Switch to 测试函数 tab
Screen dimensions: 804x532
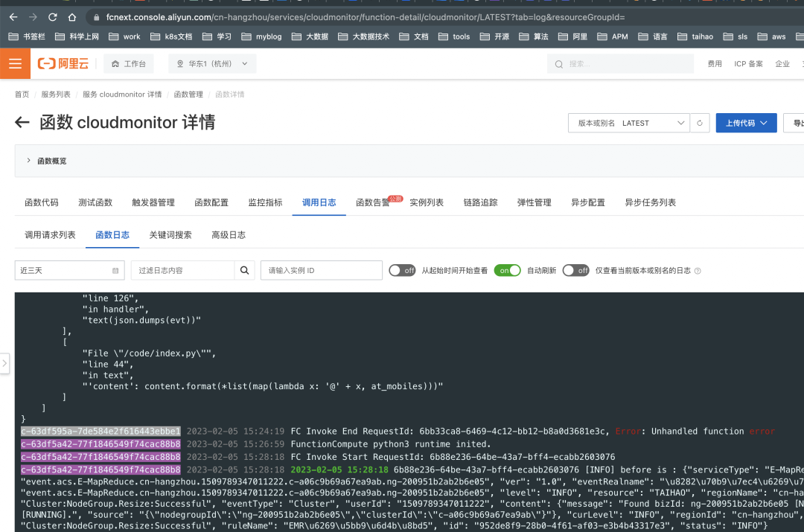[x=95, y=202]
